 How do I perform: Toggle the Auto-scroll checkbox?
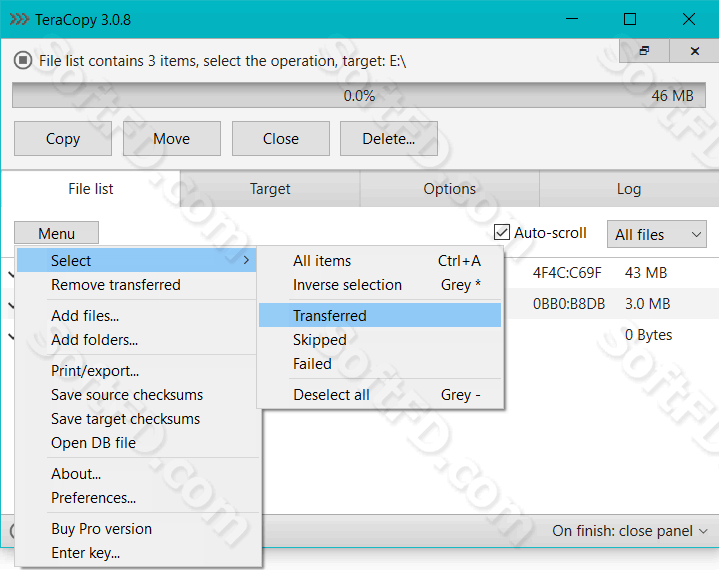coord(502,232)
